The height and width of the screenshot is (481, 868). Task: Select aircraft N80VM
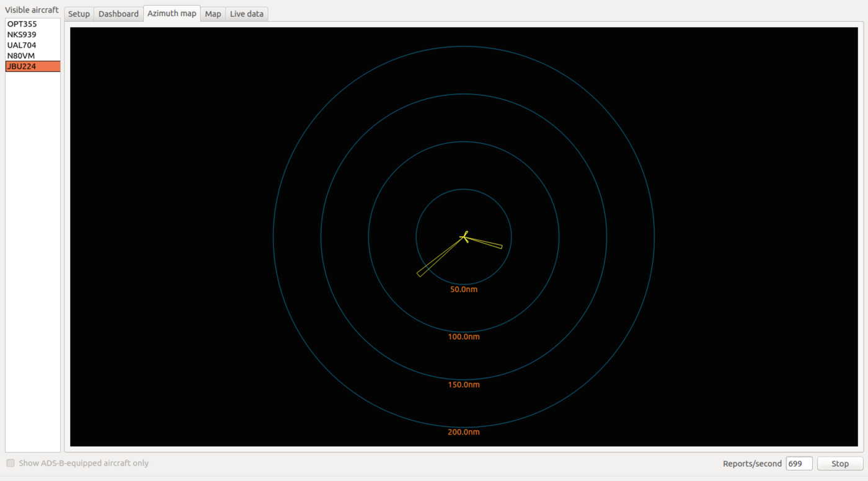(x=20, y=55)
